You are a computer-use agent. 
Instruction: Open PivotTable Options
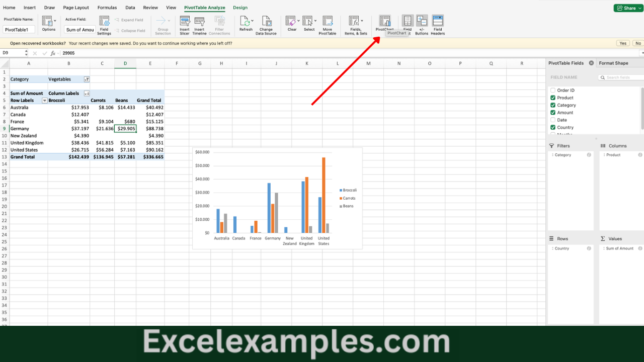(x=48, y=24)
